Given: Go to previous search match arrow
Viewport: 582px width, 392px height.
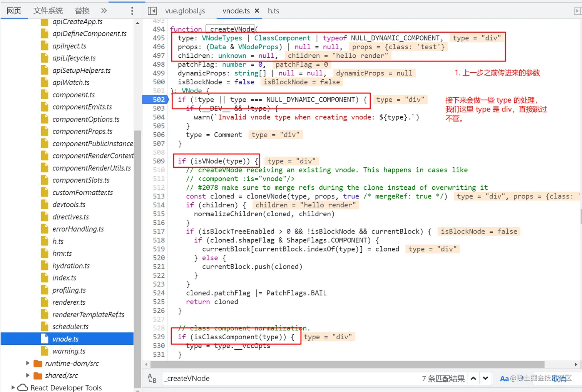Looking at the screenshot, I should (x=473, y=379).
